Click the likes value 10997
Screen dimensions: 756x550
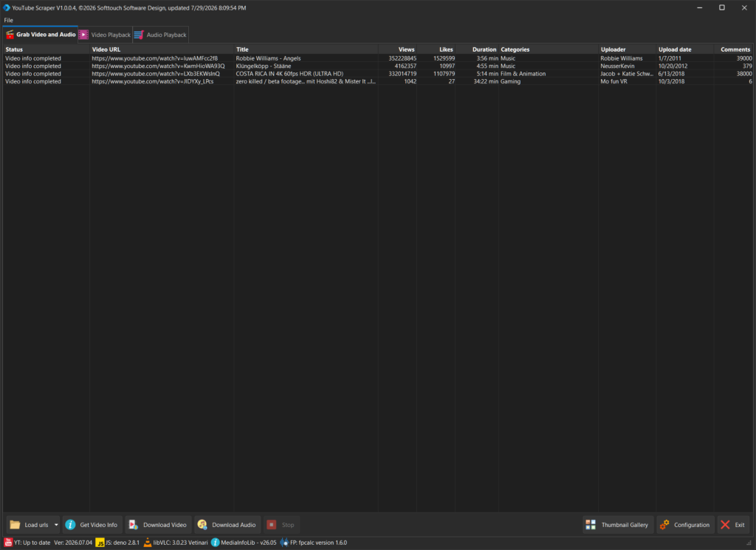[447, 66]
